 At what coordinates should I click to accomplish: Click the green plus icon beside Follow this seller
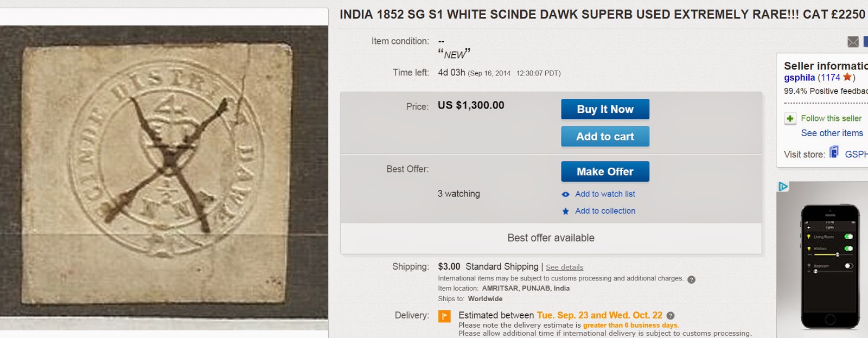click(x=789, y=118)
